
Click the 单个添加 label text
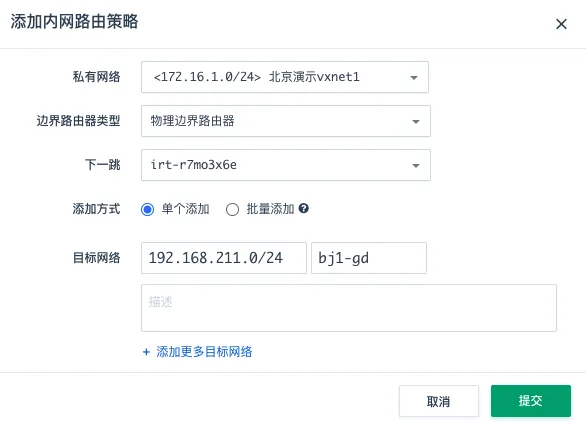(185, 209)
